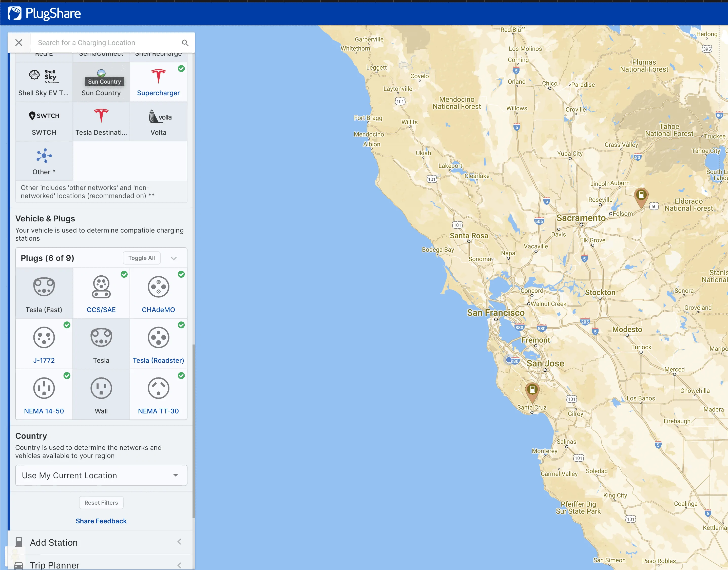Focus the Search for a Charging Location field

click(106, 43)
